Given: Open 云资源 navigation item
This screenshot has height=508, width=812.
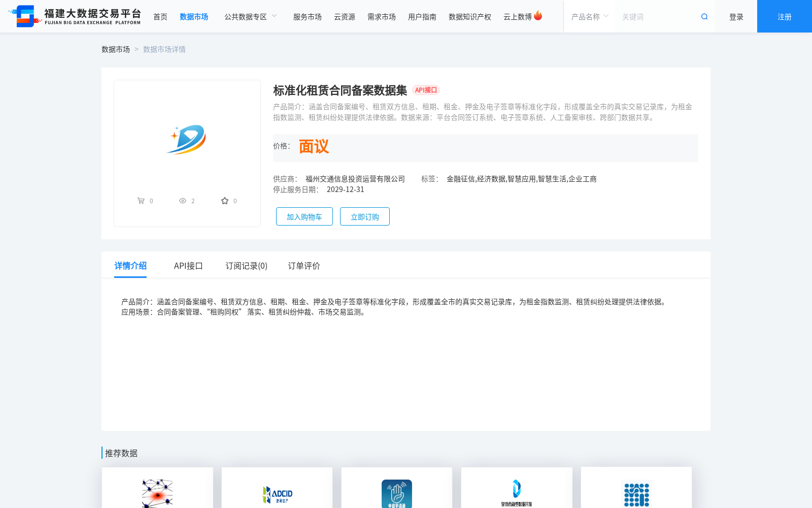Looking at the screenshot, I should [x=345, y=17].
